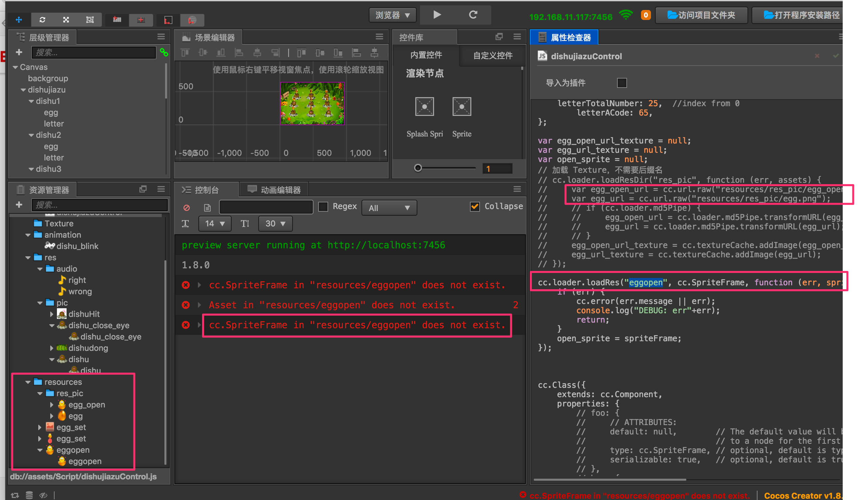This screenshot has width=868, height=500.
Task: Select the move transform tool
Action: [19, 20]
